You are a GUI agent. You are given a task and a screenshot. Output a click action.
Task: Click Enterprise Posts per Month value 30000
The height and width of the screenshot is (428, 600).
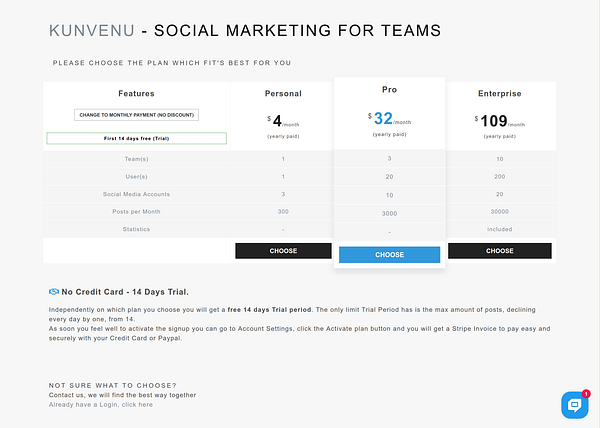point(500,212)
